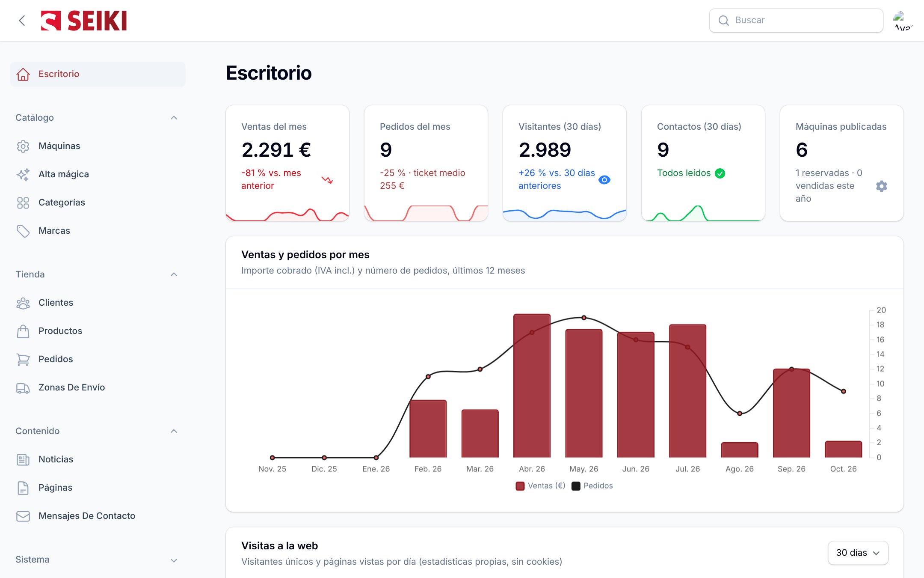
Task: Click the SEIKI logo
Action: (x=84, y=21)
